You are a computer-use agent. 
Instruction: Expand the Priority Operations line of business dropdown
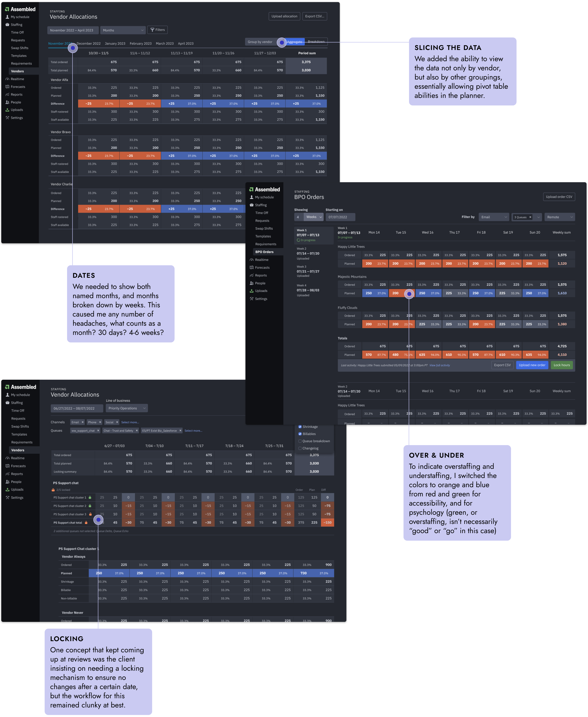pos(127,408)
